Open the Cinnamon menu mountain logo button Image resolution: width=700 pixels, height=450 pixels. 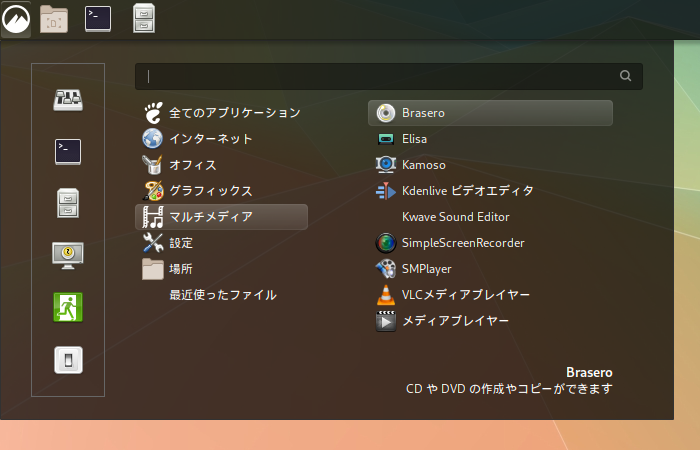click(16, 19)
